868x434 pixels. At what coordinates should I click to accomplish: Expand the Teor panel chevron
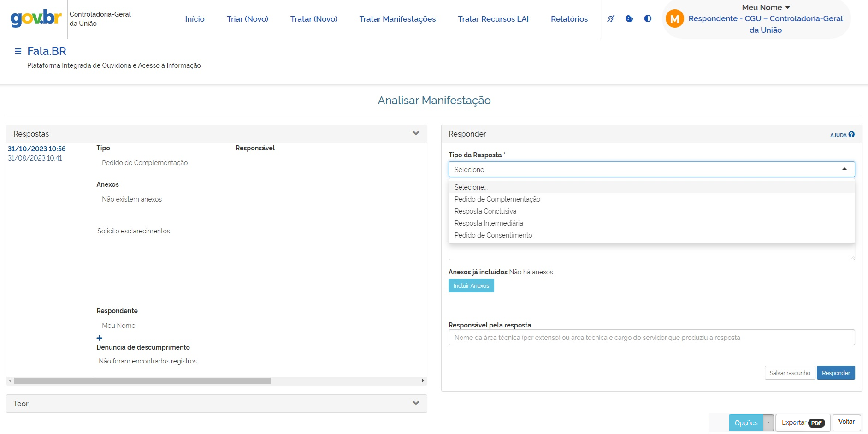[416, 403]
